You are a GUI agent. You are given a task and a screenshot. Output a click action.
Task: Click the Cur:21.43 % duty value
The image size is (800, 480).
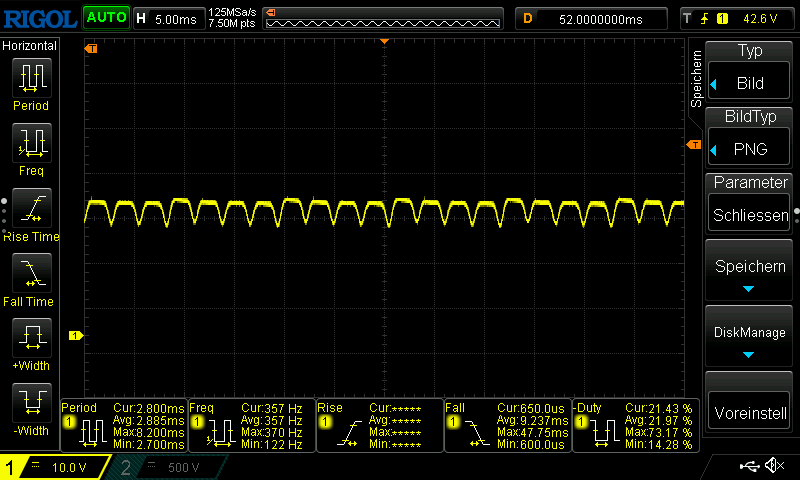coord(659,409)
